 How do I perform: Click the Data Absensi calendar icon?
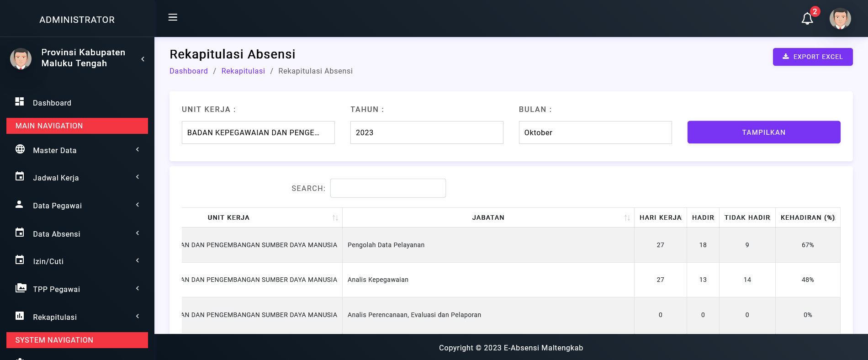coord(20,233)
